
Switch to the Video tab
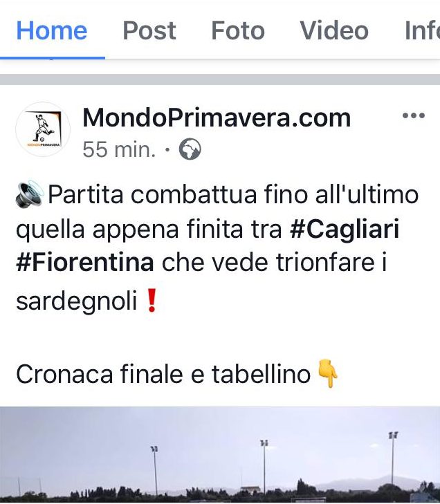coord(334,31)
